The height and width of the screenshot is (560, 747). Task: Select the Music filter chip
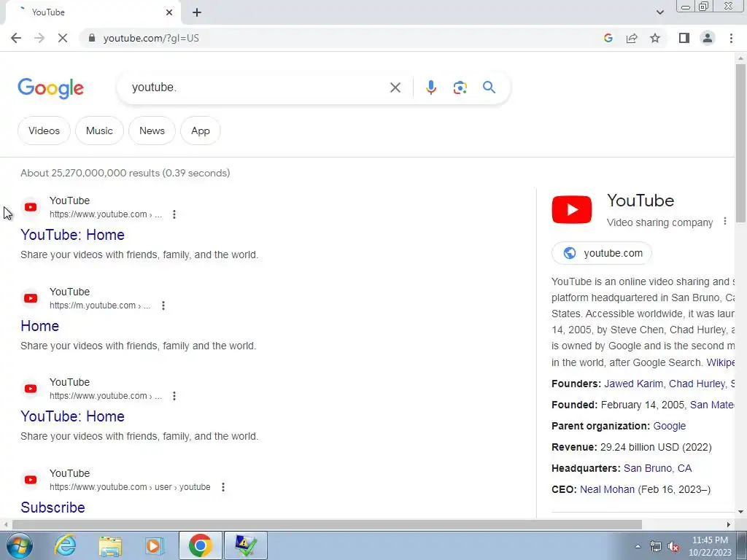pyautogui.click(x=99, y=131)
